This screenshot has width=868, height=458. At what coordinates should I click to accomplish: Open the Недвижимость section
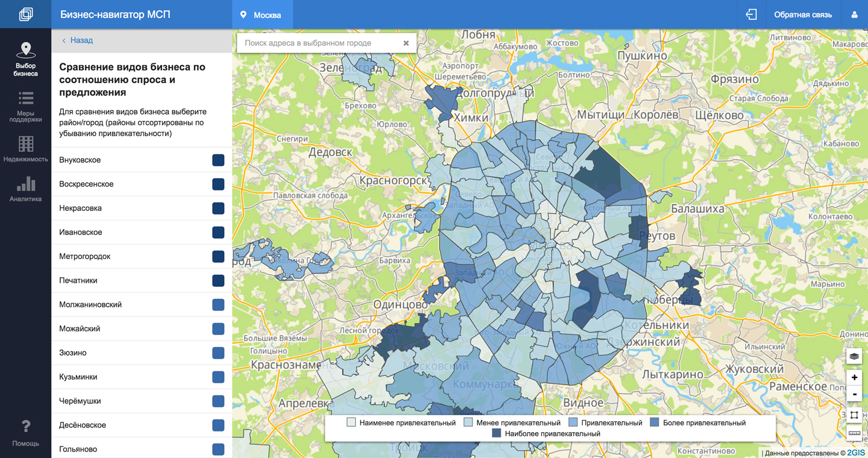point(25,149)
